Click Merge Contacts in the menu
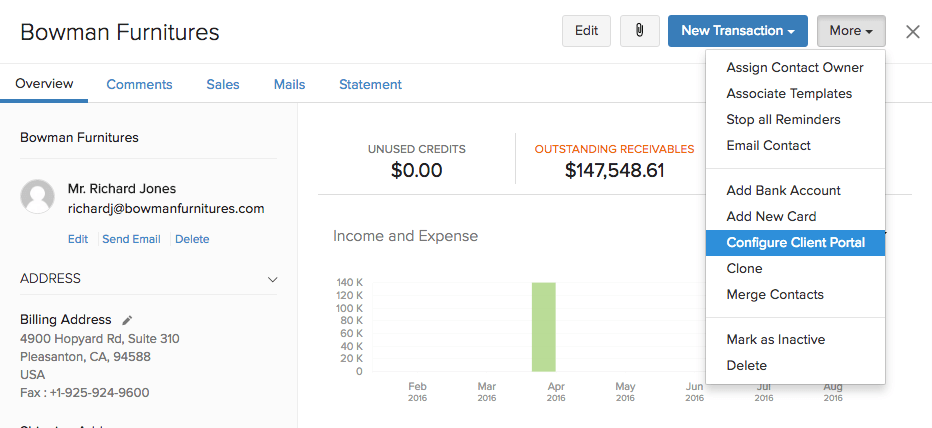 (x=775, y=295)
